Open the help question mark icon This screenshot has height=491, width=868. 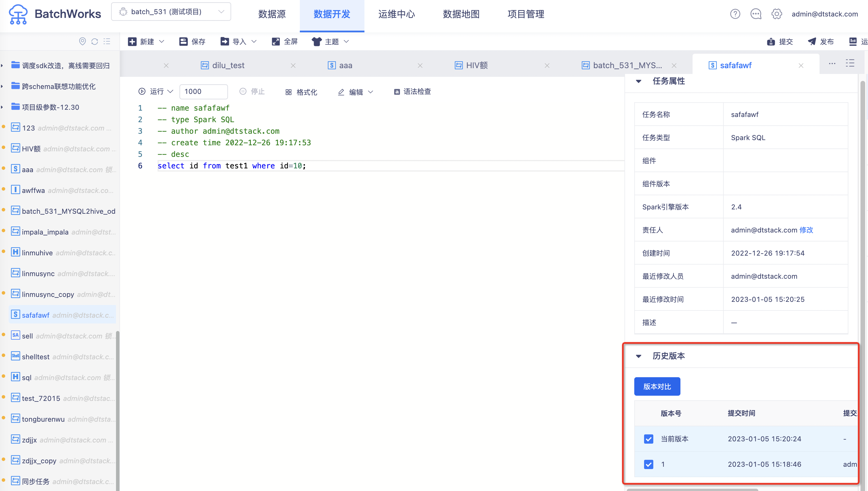[x=735, y=14]
